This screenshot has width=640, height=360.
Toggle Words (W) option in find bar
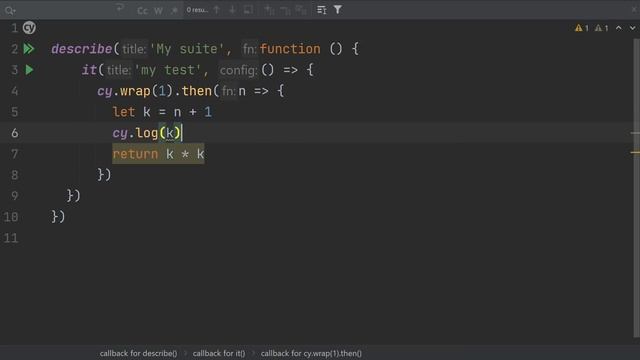point(159,11)
